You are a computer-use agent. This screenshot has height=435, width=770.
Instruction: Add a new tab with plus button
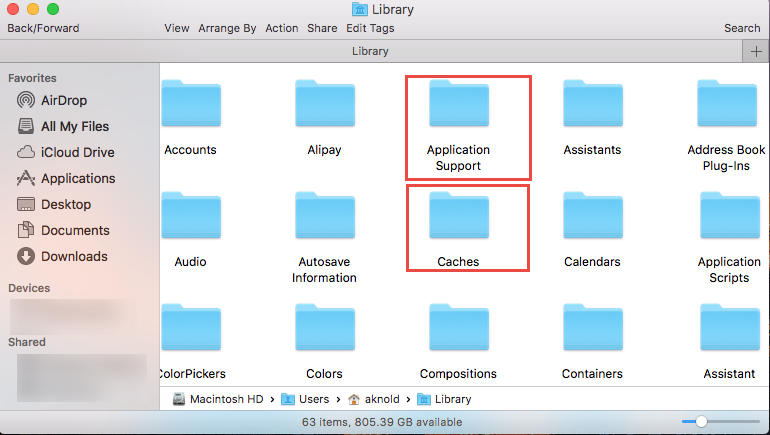755,52
